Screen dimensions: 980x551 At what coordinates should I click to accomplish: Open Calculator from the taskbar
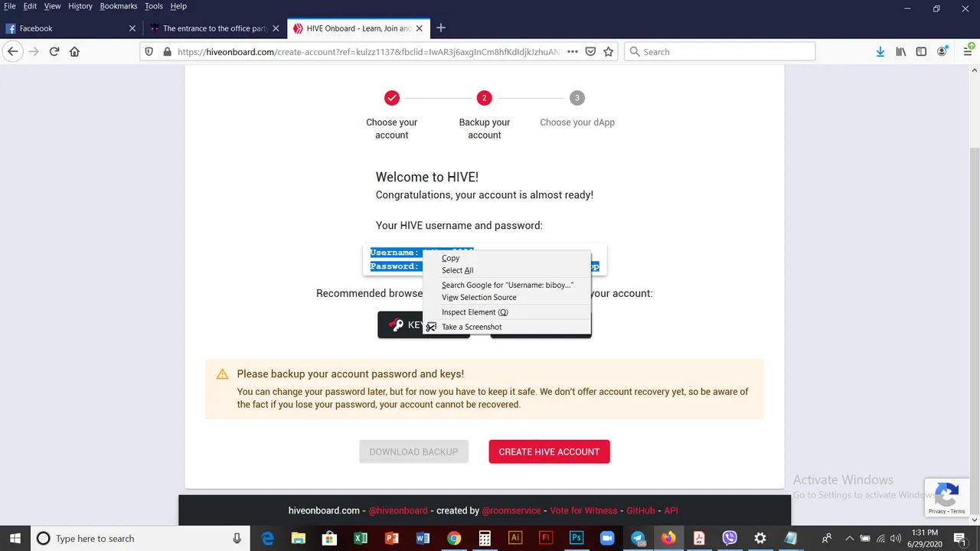coord(485,538)
